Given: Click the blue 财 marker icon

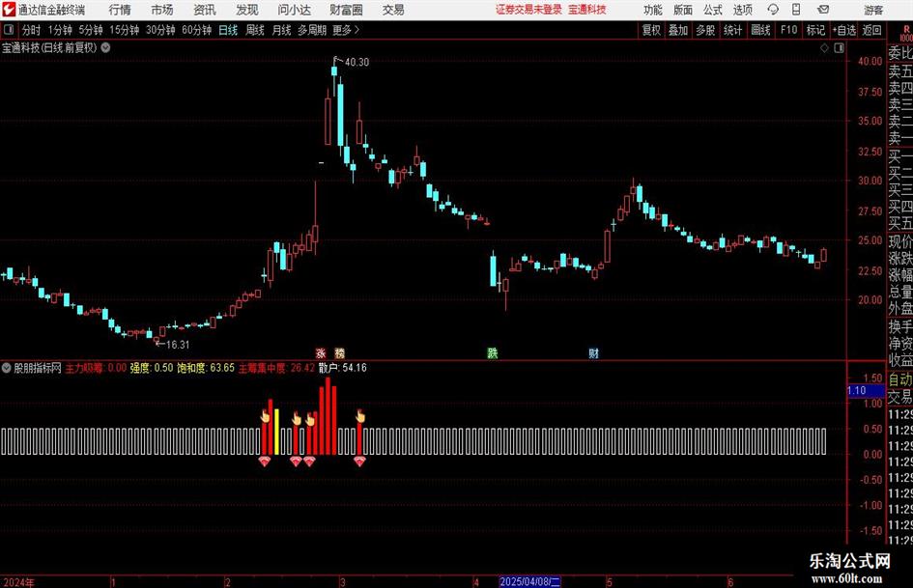Looking at the screenshot, I should [593, 353].
